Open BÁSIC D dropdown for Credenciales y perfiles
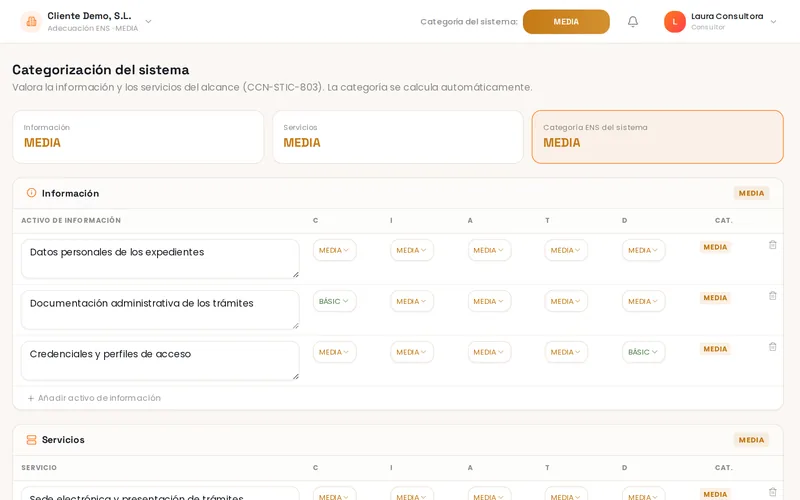The width and height of the screenshot is (800, 500). pyautogui.click(x=643, y=352)
